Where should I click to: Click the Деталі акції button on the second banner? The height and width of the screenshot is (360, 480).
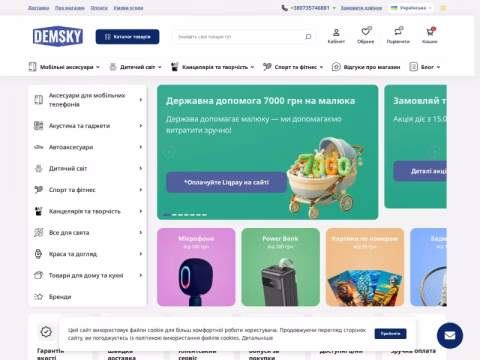pyautogui.click(x=420, y=171)
